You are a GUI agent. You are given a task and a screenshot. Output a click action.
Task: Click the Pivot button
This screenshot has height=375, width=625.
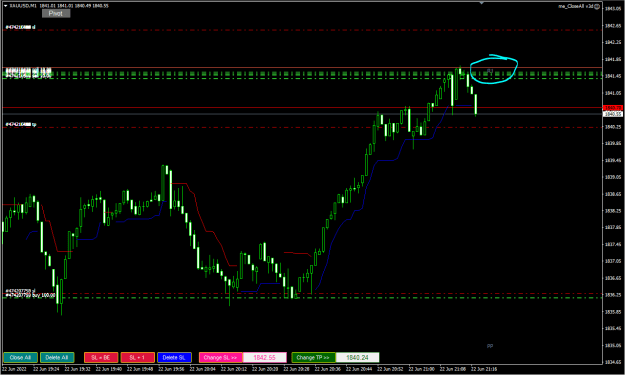(x=56, y=14)
